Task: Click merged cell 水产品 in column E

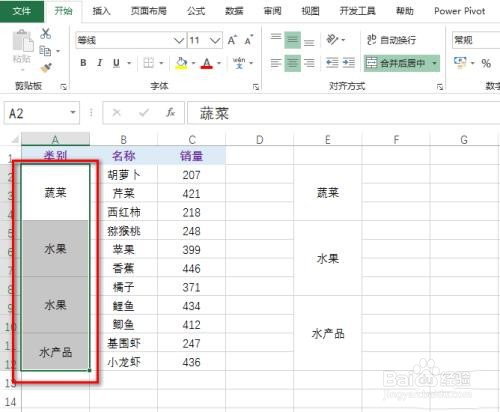Action: pos(328,333)
